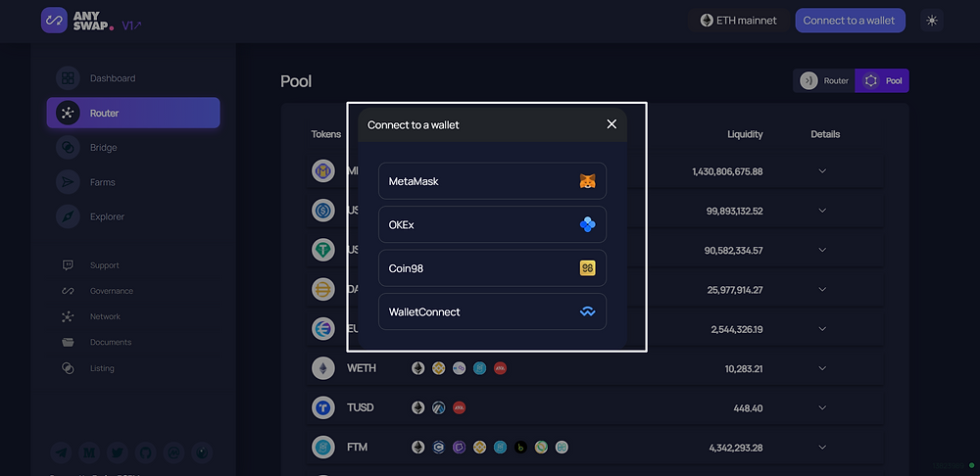Expand details for the 90,582,334.57 liquidity row
The image size is (980, 476).
pos(822,250)
